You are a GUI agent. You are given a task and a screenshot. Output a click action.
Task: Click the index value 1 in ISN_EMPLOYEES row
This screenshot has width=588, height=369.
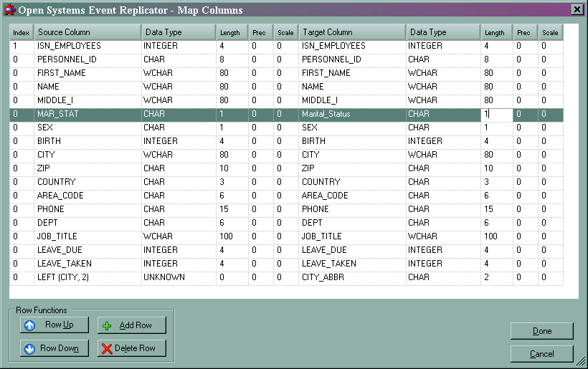pyautogui.click(x=22, y=46)
